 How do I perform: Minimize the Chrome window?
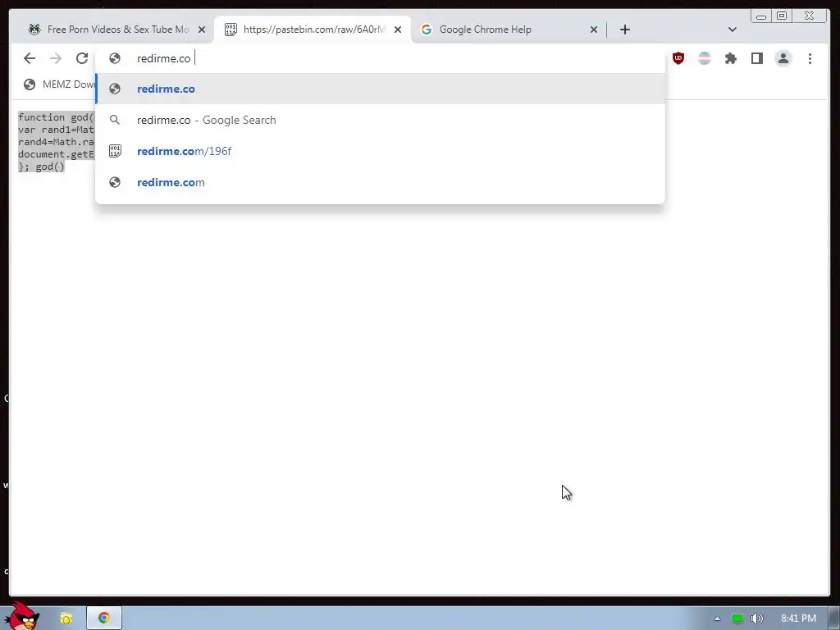[x=760, y=16]
